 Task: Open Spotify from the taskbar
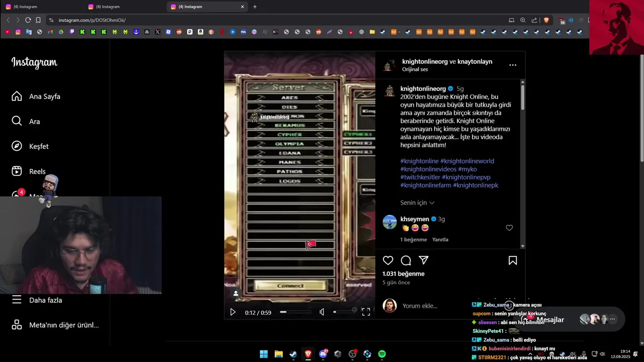(382, 354)
